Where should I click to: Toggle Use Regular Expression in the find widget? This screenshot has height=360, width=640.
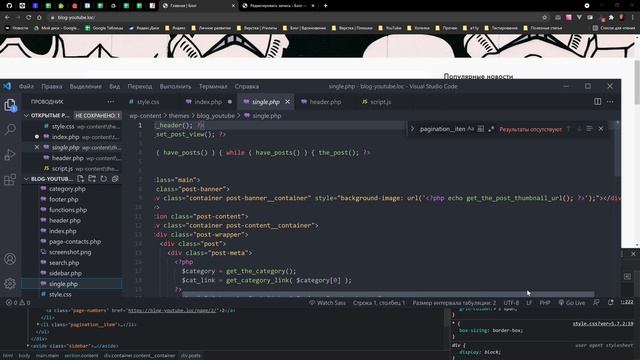pyautogui.click(x=491, y=129)
